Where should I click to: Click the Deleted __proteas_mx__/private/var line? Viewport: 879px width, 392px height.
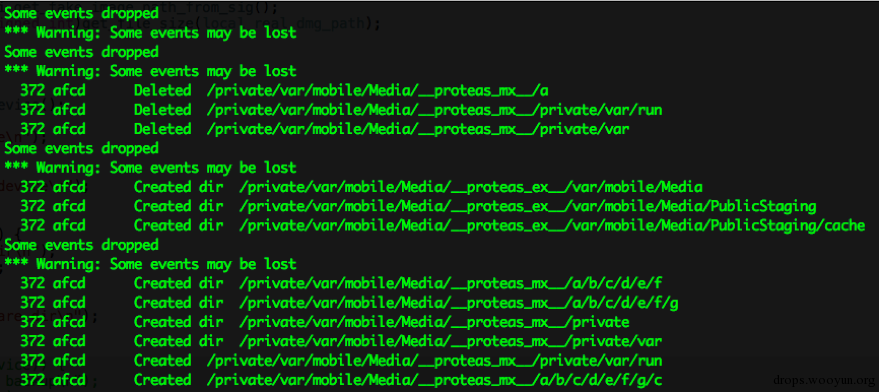pos(325,129)
